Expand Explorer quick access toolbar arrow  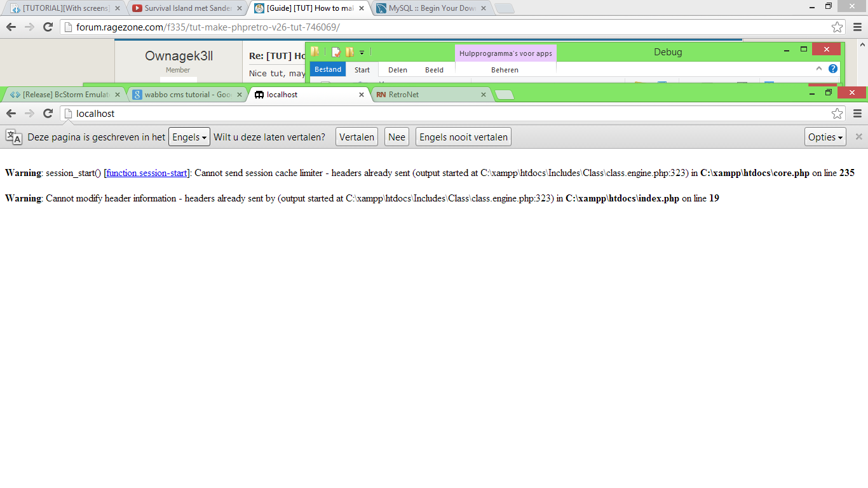point(362,52)
